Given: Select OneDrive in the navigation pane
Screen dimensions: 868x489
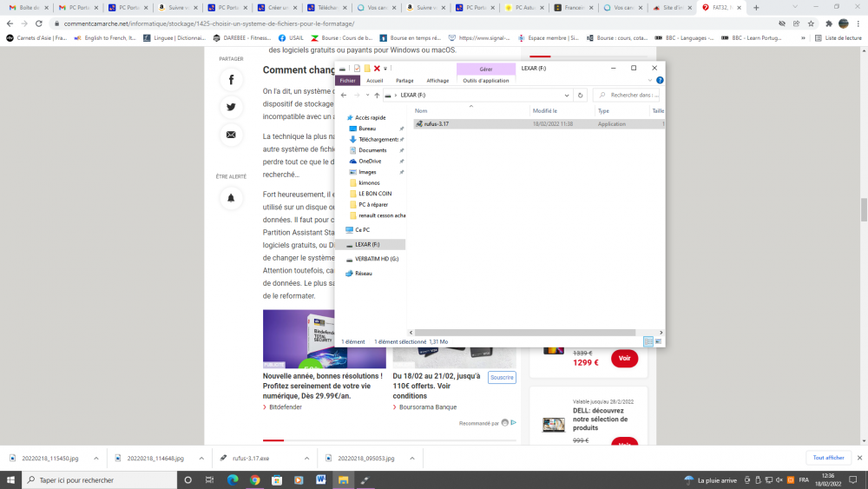Looking at the screenshot, I should 369,162.
